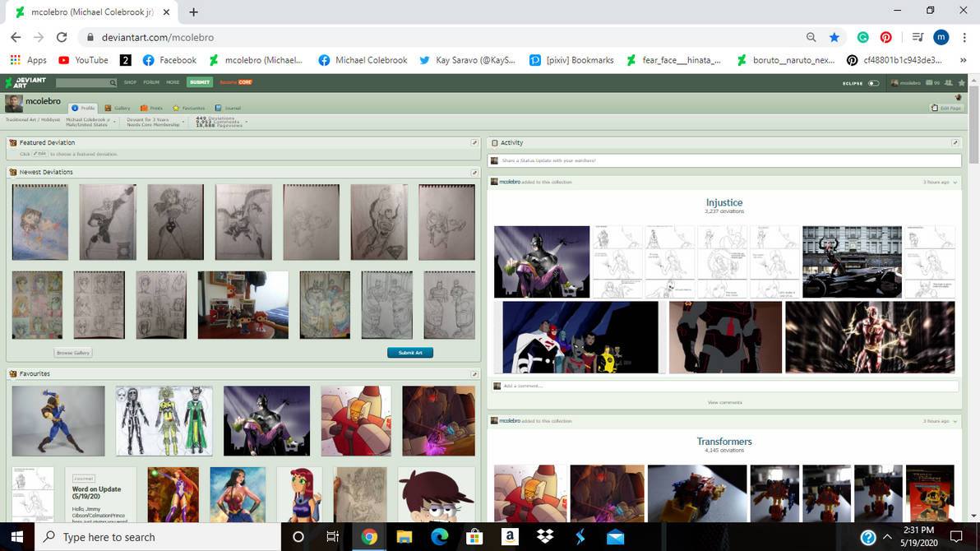Switch to the Journal tab
This screenshot has width=980, height=551.
point(228,109)
